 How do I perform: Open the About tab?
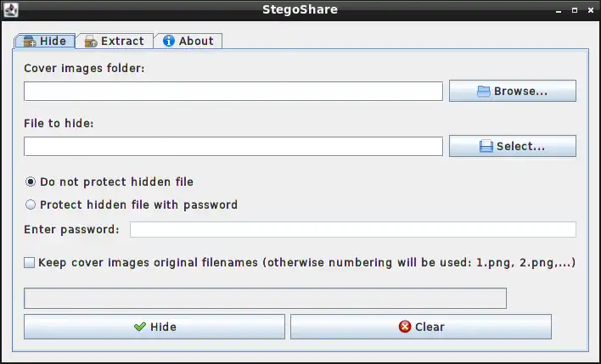[188, 41]
